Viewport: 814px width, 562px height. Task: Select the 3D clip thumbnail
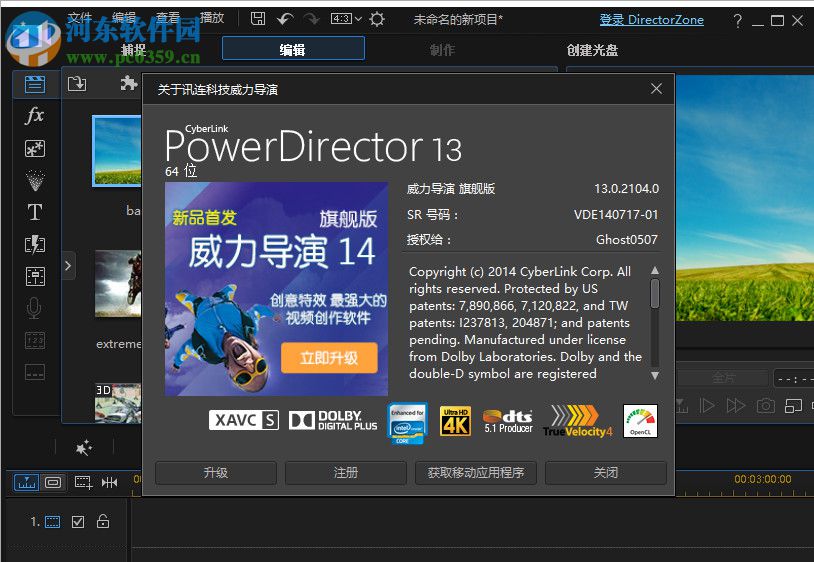(118, 403)
